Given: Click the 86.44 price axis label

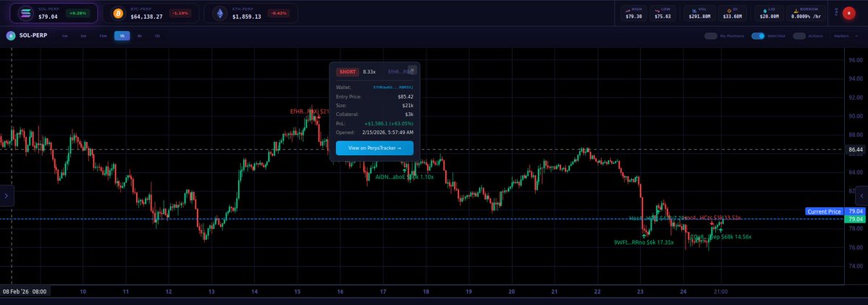Looking at the screenshot, I should coord(855,149).
